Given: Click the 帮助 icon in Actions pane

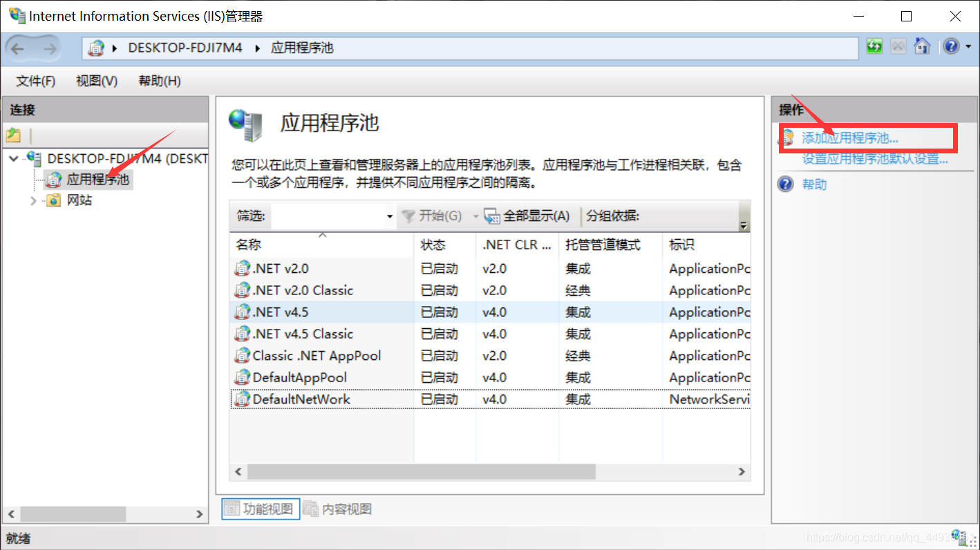Looking at the screenshot, I should pos(786,184).
